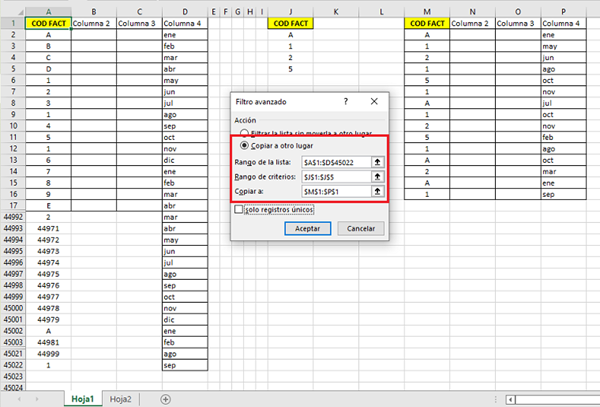Select row 17 header
Viewport: 600px width, 407px height.
click(13, 205)
